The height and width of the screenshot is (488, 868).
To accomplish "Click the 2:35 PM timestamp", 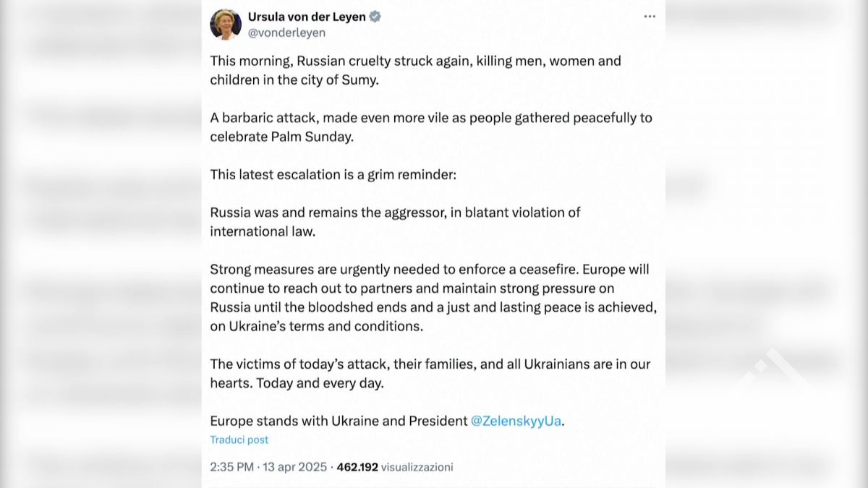I will click(x=231, y=467).
